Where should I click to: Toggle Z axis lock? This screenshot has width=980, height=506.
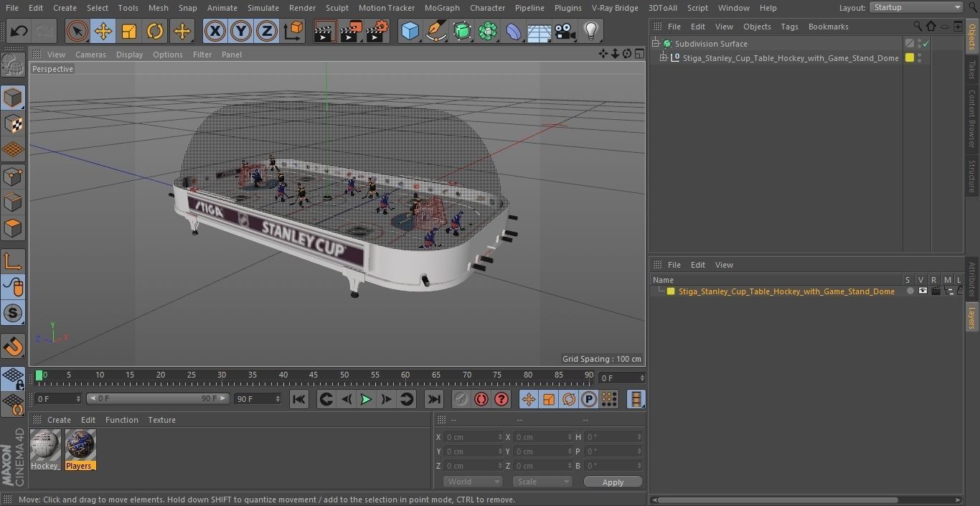(x=267, y=32)
